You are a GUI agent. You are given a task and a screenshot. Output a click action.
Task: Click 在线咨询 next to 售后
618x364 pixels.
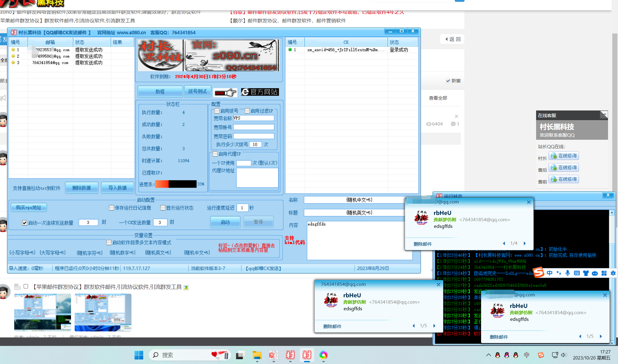point(564,168)
